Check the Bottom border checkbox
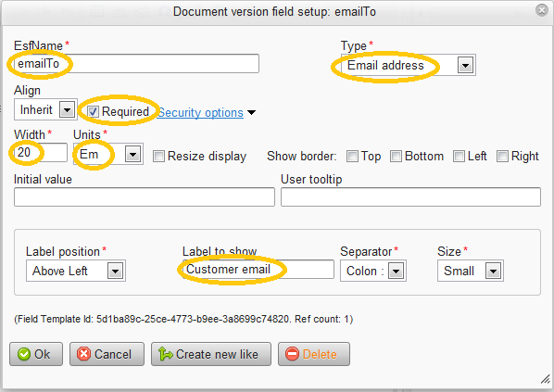Screen dimensions: 554x392 [x=396, y=157]
